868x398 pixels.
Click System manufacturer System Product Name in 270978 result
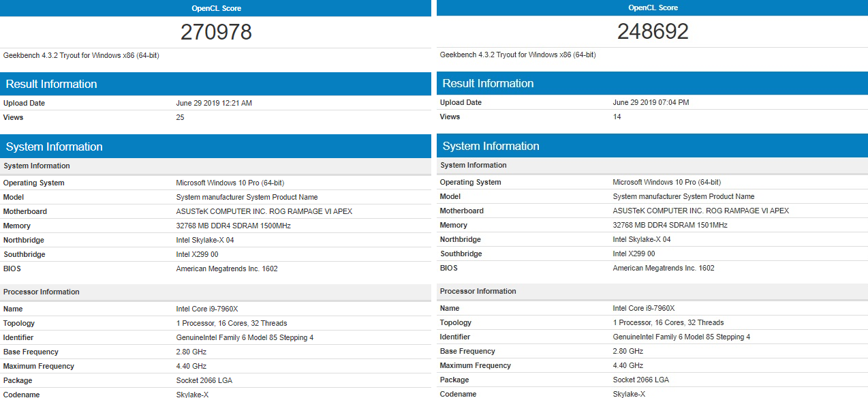[247, 197]
